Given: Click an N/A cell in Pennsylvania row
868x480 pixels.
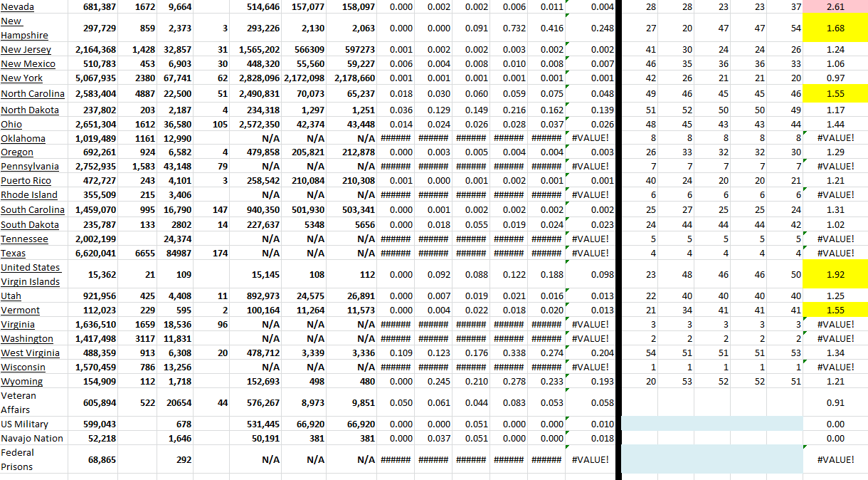Looking at the screenshot, I should coord(313,167).
